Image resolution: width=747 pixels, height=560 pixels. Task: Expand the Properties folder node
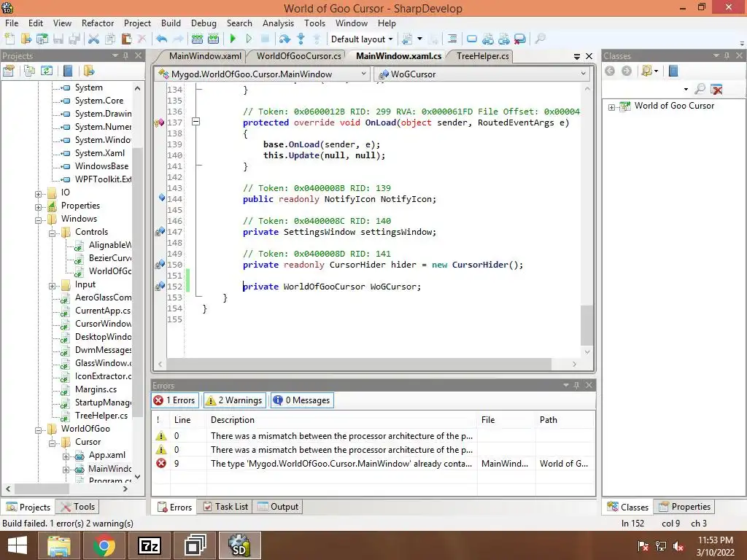pos(38,207)
